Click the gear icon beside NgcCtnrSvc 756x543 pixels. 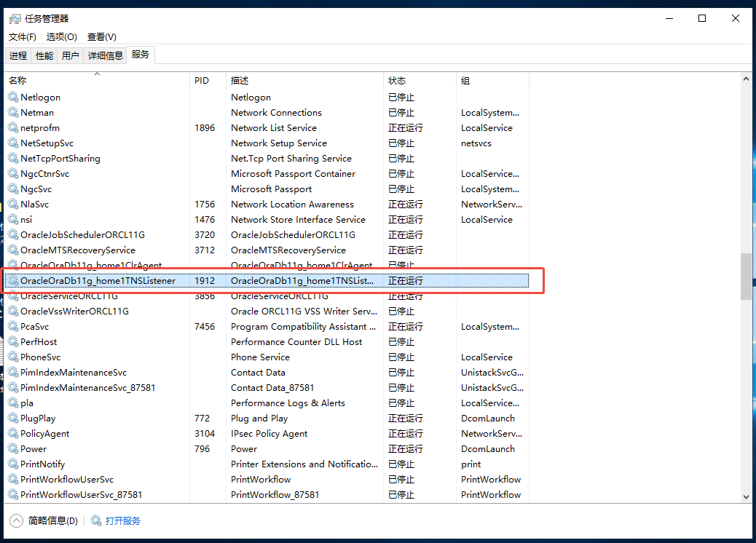[13, 173]
